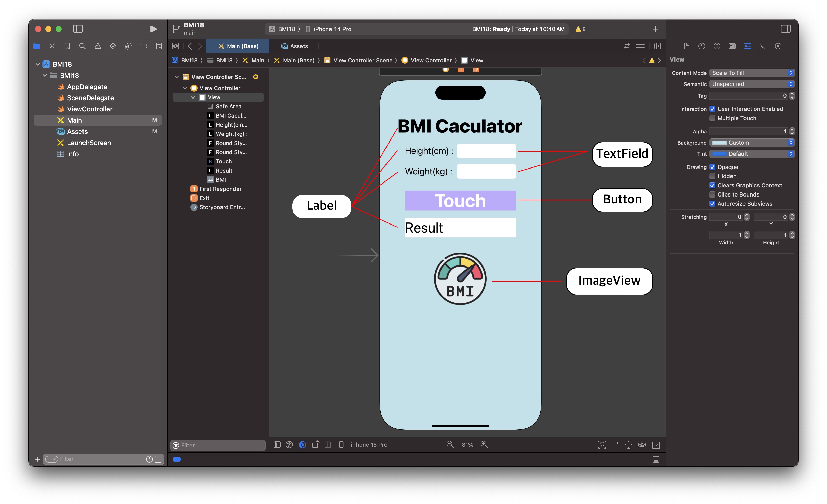Click the Add library plus button

tap(655, 29)
